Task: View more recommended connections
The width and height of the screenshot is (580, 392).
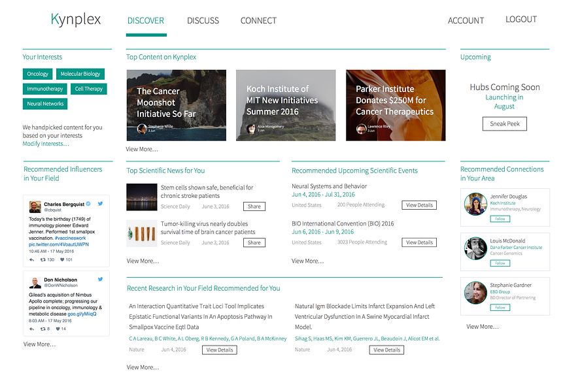Action: point(483,327)
